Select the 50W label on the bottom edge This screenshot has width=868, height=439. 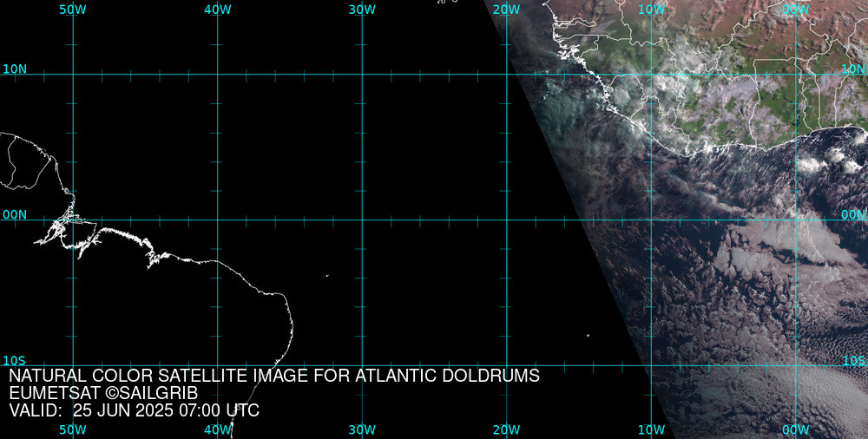coord(73,429)
